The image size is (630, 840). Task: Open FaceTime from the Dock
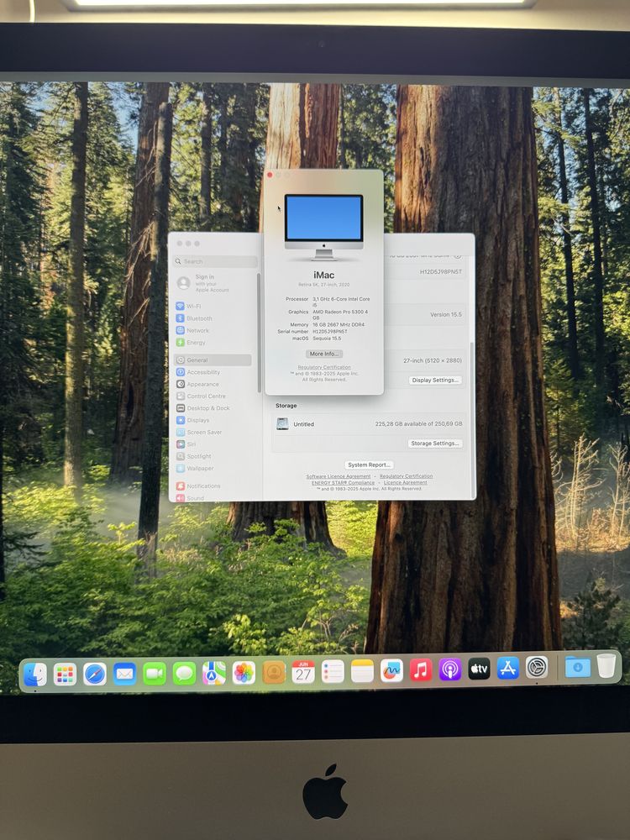155,674
